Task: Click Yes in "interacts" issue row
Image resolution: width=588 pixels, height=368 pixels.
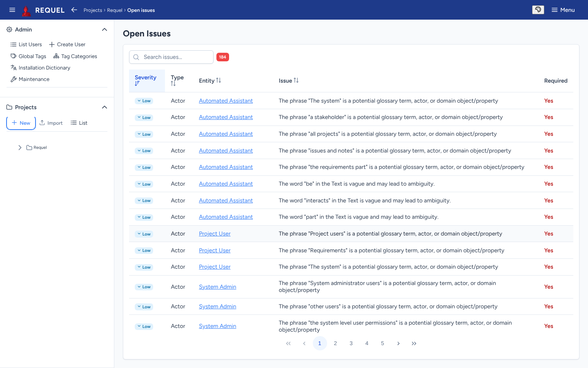Action: coord(549,200)
